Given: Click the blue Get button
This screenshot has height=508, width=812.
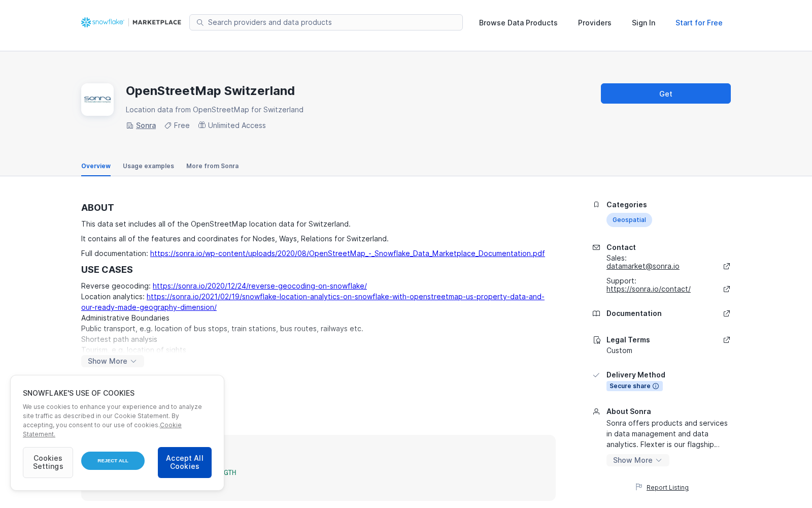Looking at the screenshot, I should [x=666, y=93].
